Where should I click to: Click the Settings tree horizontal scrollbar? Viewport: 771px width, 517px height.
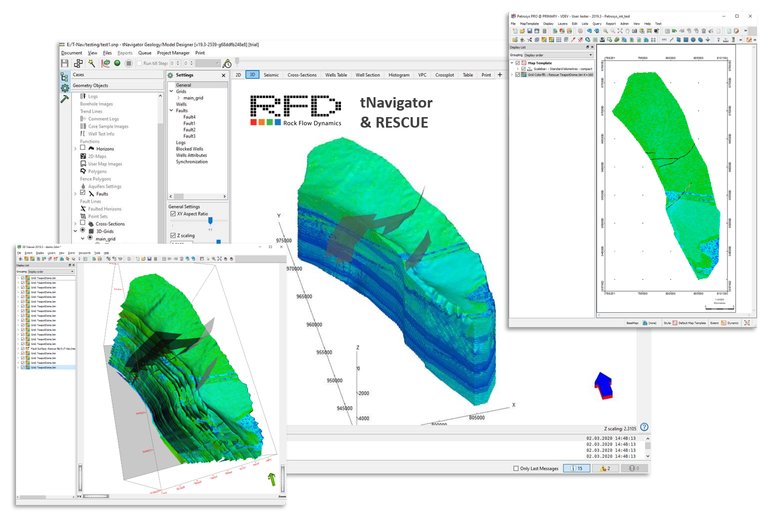click(x=198, y=196)
